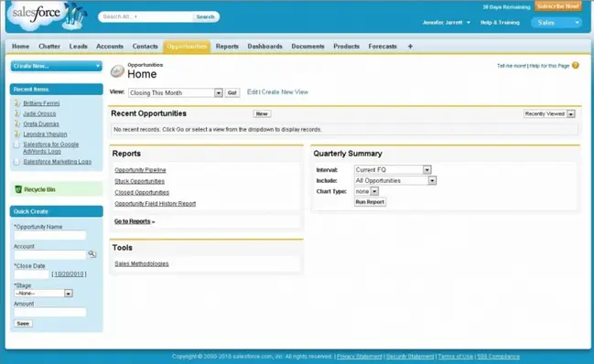
Task: Open Opportunity Field History Report
Action: click(156, 204)
